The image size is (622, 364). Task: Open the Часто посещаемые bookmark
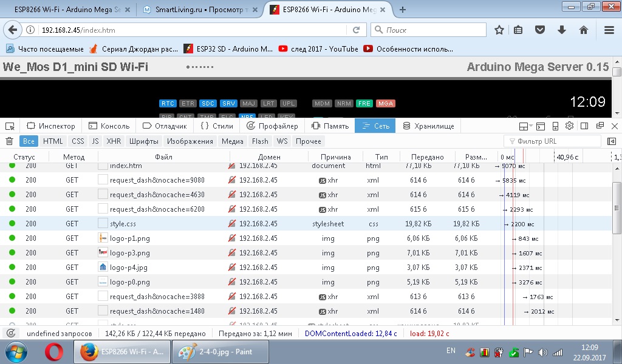point(45,49)
